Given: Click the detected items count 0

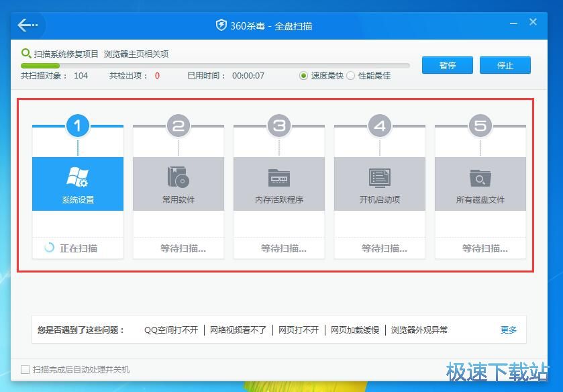Looking at the screenshot, I should 157,75.
